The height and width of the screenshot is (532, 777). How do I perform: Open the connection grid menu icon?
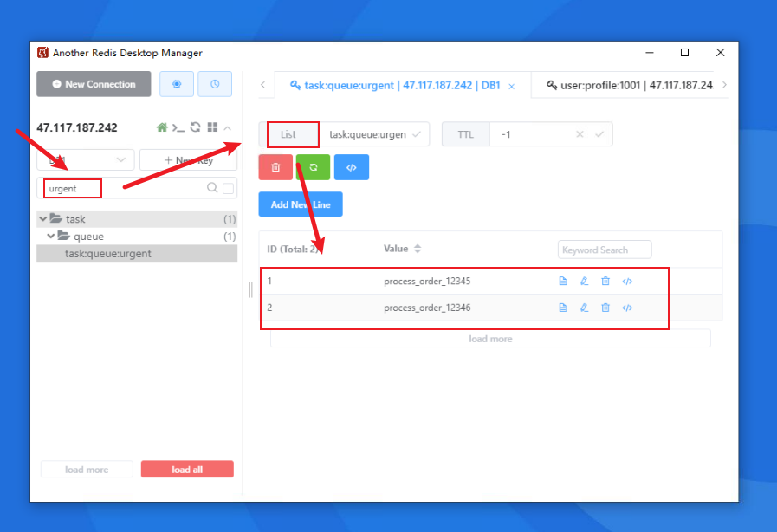pos(212,127)
